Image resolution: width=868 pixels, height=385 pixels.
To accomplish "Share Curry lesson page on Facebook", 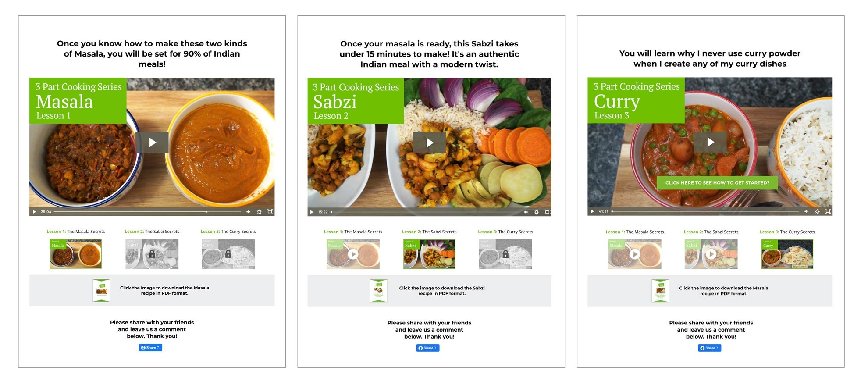I will (x=709, y=348).
